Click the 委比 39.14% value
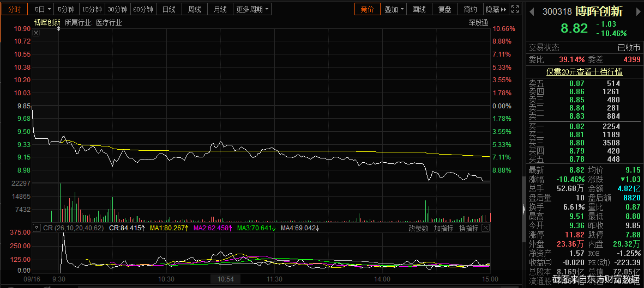The width and height of the screenshot is (644, 288). click(x=573, y=60)
